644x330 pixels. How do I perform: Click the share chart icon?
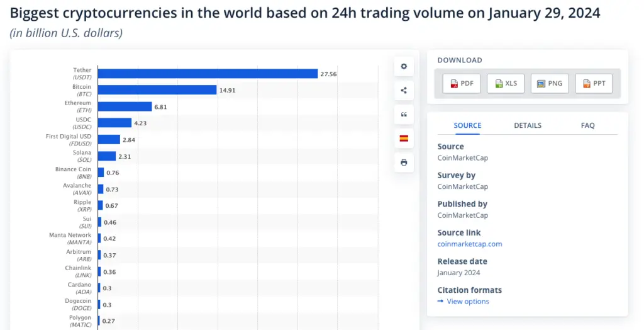404,90
